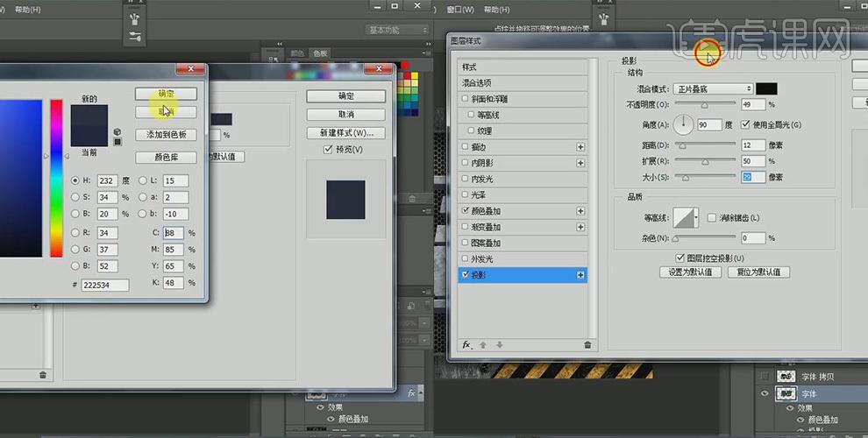This screenshot has width=868, height=438.
Task: Select the S saturation radio button
Action: click(x=75, y=197)
